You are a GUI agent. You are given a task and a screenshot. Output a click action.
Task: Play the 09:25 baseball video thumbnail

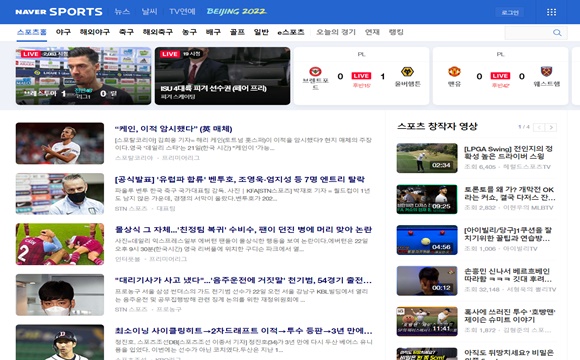427,199
